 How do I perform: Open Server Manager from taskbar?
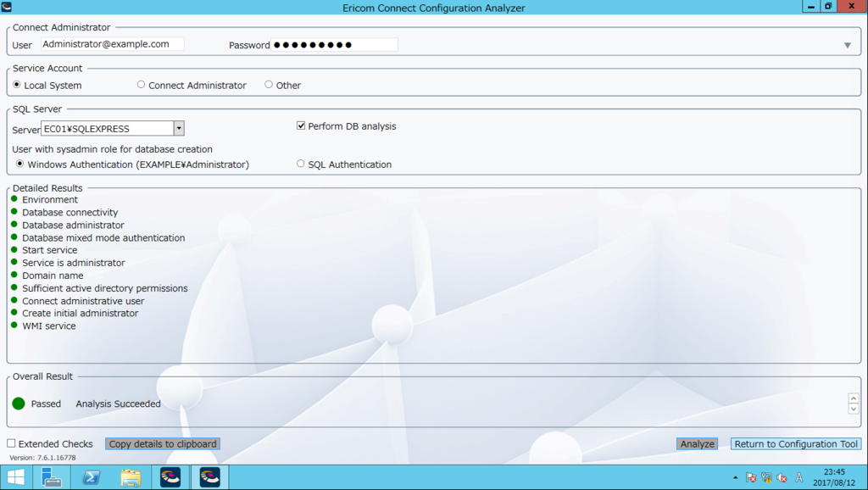(x=52, y=477)
